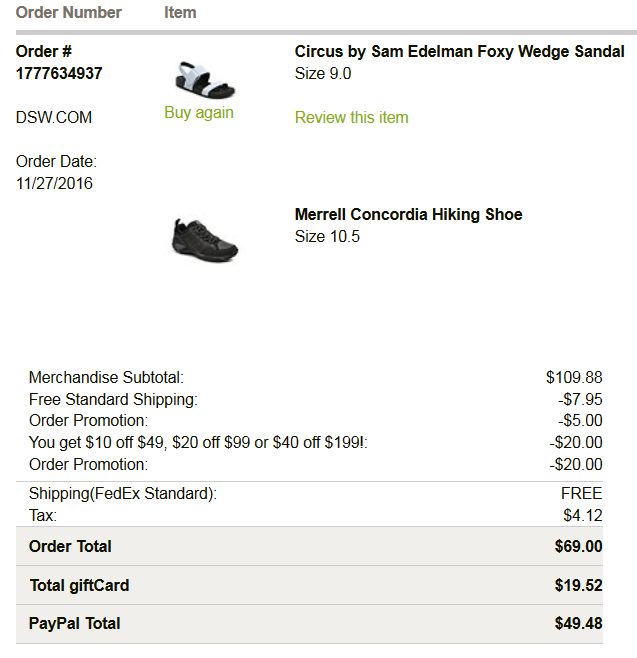Click the Merrell hiking shoe thumbnail image
Screen dimensions: 637x658
pos(204,239)
